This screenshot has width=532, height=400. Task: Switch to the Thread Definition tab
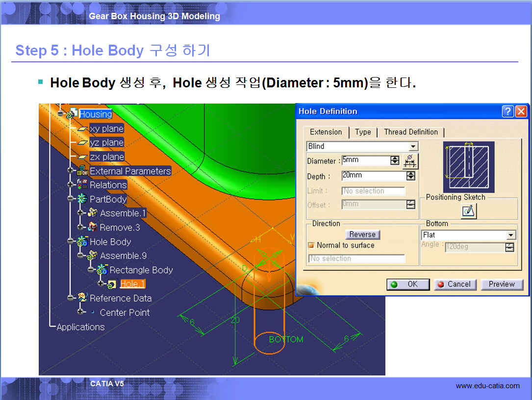point(410,132)
